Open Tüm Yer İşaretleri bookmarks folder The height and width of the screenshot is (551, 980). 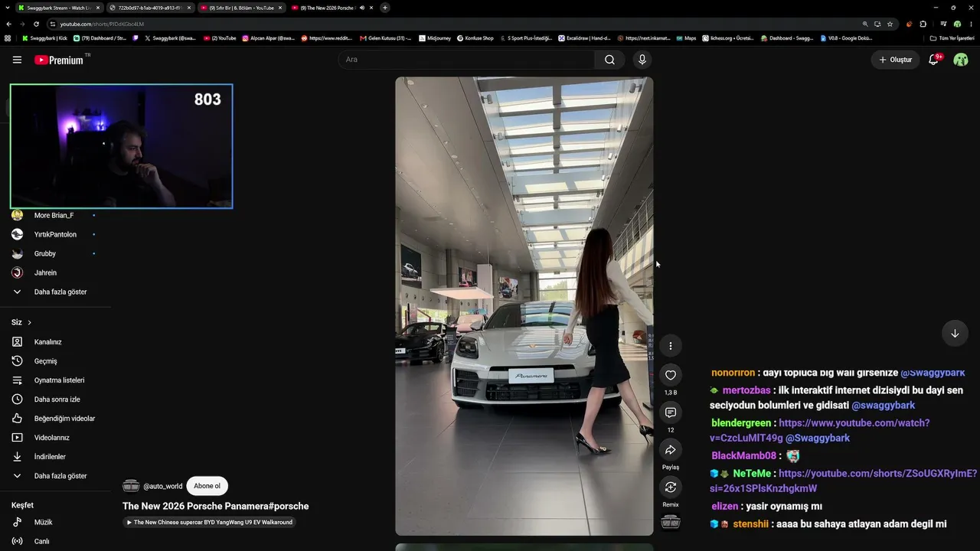(x=952, y=37)
